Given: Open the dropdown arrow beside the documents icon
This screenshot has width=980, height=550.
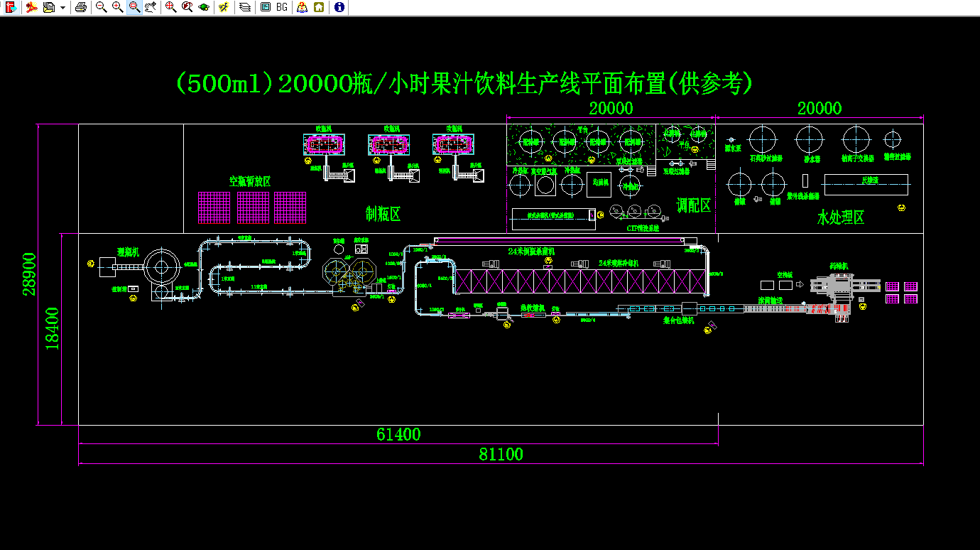Looking at the screenshot, I should 62,7.
